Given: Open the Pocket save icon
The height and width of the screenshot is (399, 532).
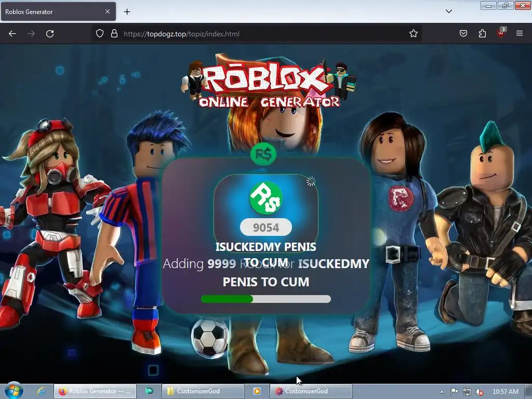Looking at the screenshot, I should (x=463, y=34).
